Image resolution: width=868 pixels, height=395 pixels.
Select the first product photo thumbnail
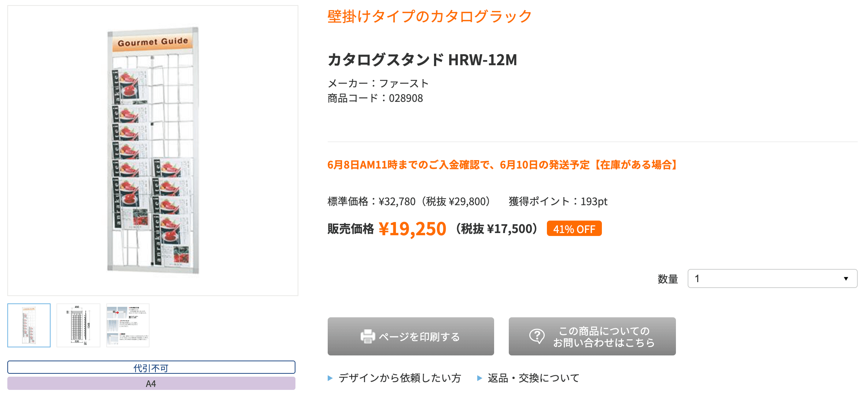(x=29, y=325)
